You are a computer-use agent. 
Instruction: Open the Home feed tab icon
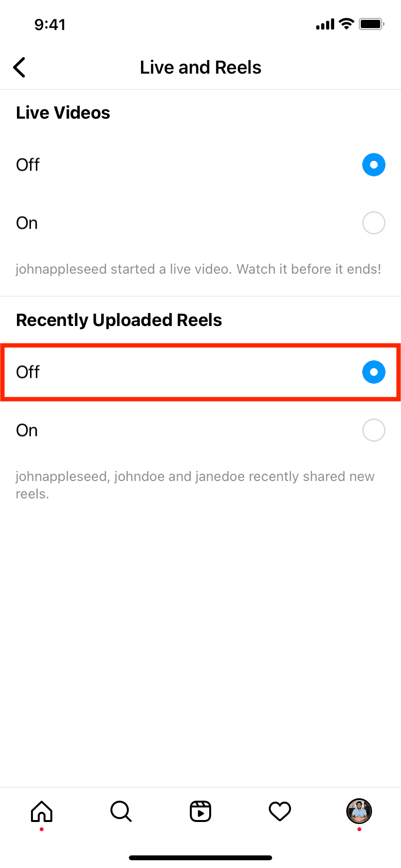(42, 811)
